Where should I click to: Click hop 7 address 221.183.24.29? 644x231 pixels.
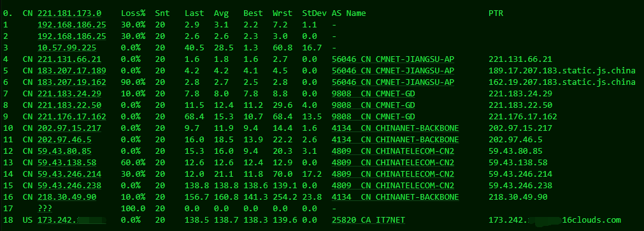(x=69, y=93)
